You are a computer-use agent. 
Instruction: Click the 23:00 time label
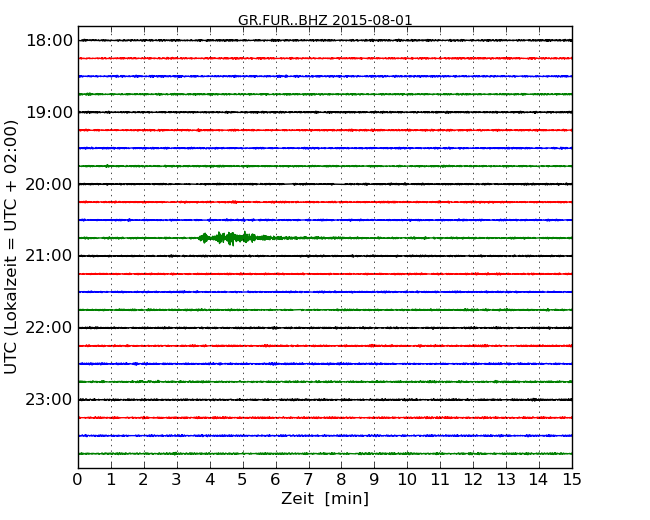49,400
